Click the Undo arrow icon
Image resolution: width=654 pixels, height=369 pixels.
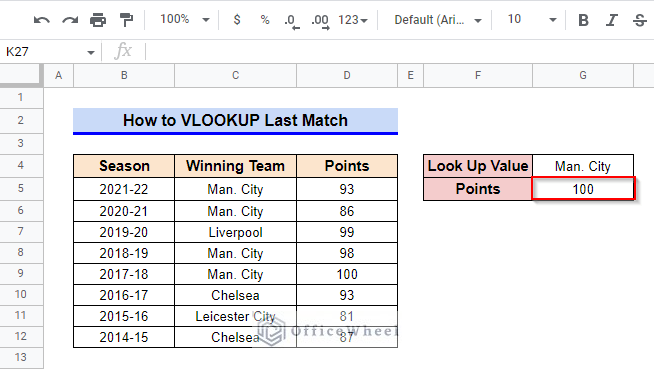42,20
